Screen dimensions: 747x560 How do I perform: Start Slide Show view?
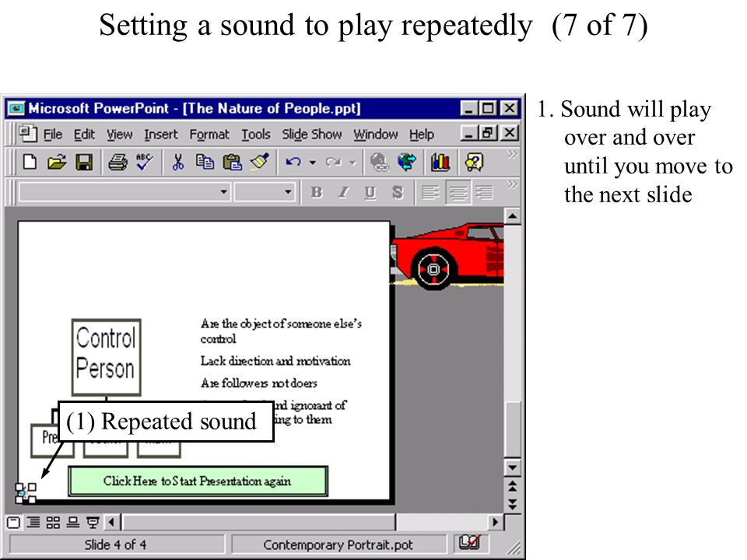[x=93, y=523]
